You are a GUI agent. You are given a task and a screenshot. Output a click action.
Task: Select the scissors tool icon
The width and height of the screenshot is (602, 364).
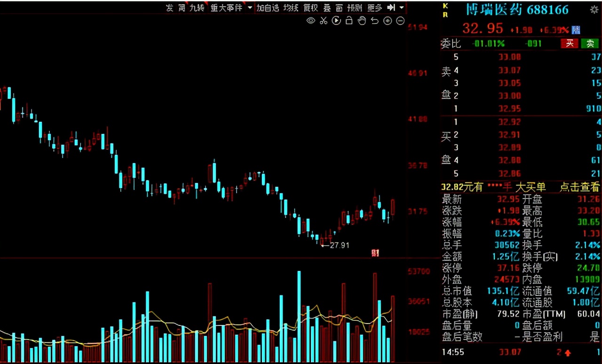click(x=323, y=21)
